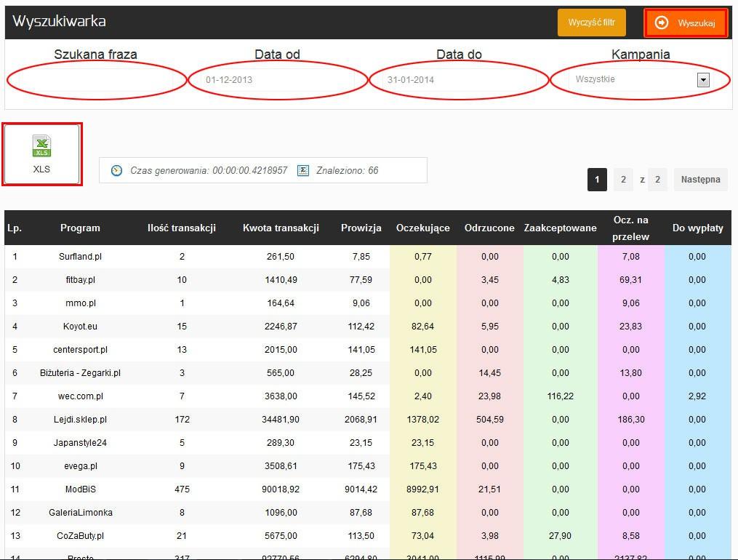Click the Data od date field
Image resolution: width=738 pixels, height=560 pixels.
click(278, 79)
